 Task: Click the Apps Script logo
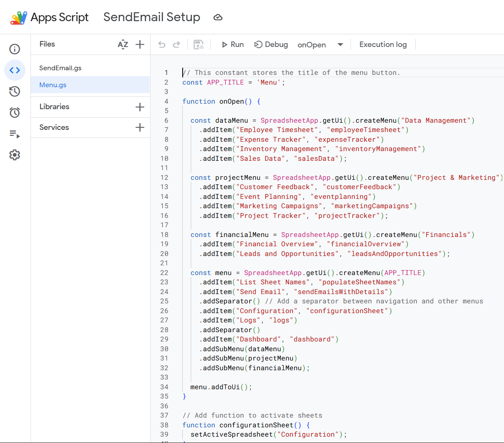coord(18,18)
